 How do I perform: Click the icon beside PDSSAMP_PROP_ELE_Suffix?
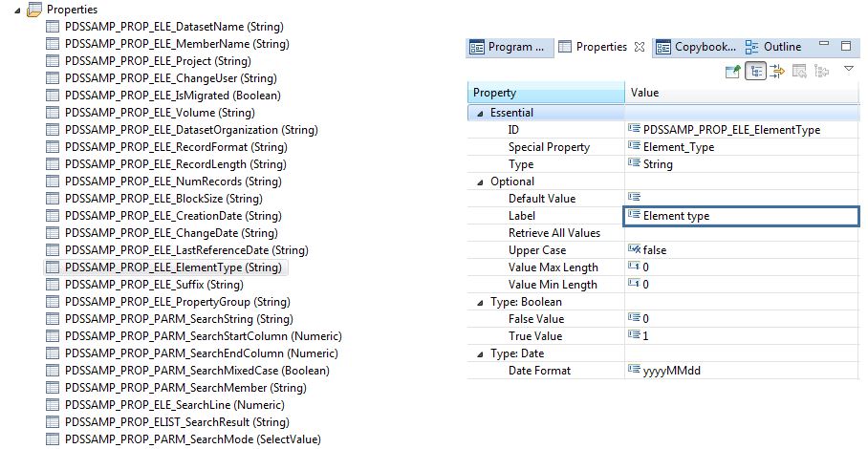54,285
